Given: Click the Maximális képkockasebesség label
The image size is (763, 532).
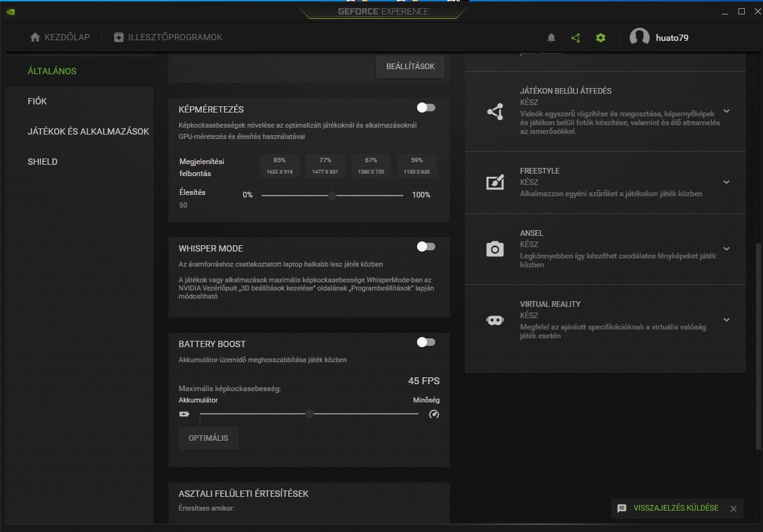Looking at the screenshot, I should [230, 389].
